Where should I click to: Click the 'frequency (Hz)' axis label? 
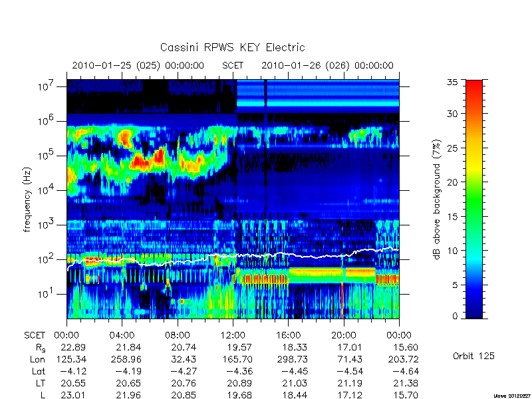27,199
